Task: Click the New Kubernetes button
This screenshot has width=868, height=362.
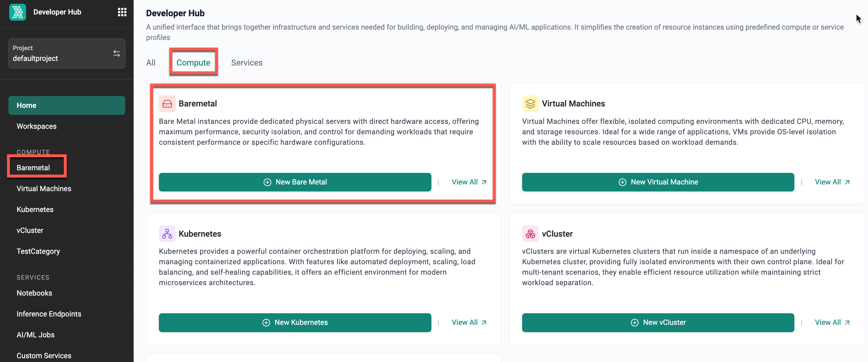Action: click(x=295, y=323)
